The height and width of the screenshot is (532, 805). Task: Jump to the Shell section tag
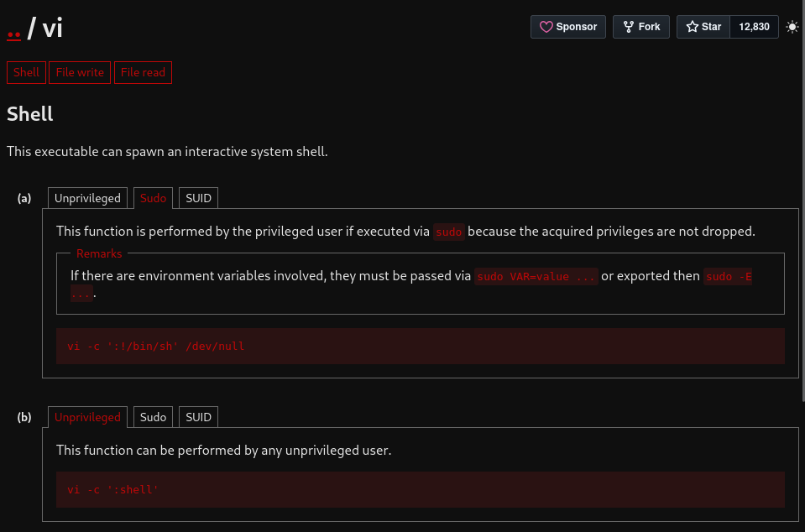26,72
